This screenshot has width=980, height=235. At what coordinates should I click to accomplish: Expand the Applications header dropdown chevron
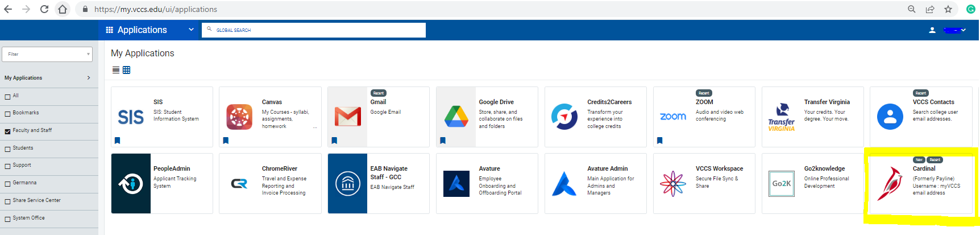[x=191, y=30]
